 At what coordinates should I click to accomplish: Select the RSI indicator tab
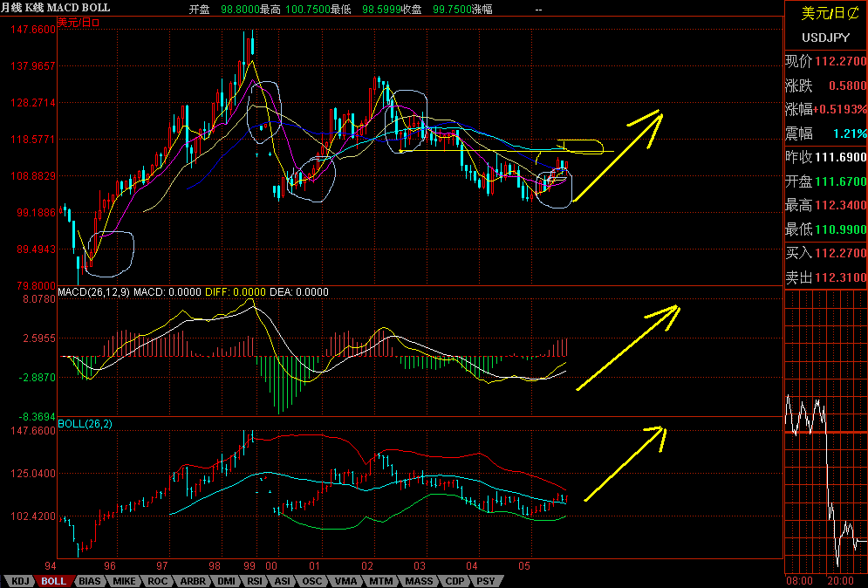tap(255, 581)
